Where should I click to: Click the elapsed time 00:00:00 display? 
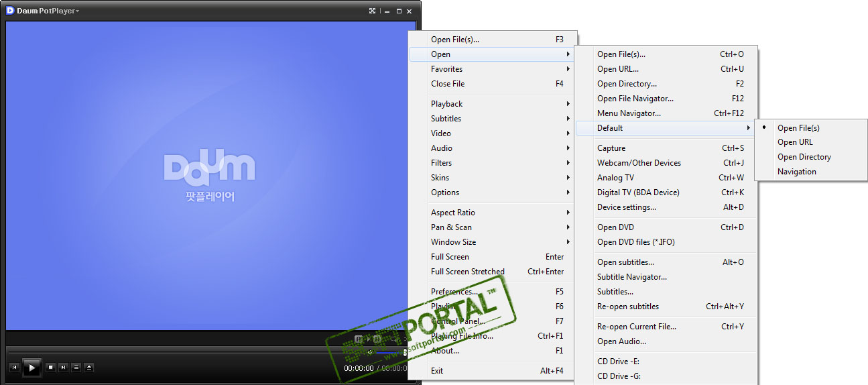(359, 368)
